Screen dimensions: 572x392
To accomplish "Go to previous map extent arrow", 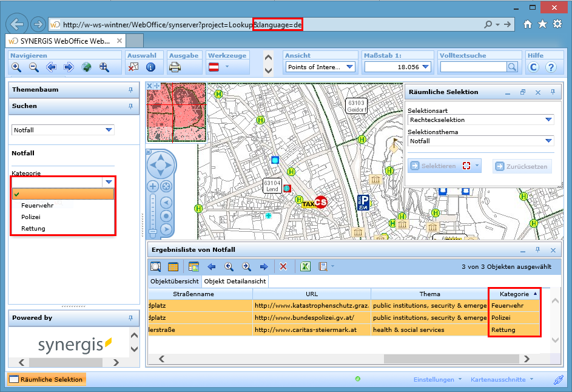I will pos(52,67).
